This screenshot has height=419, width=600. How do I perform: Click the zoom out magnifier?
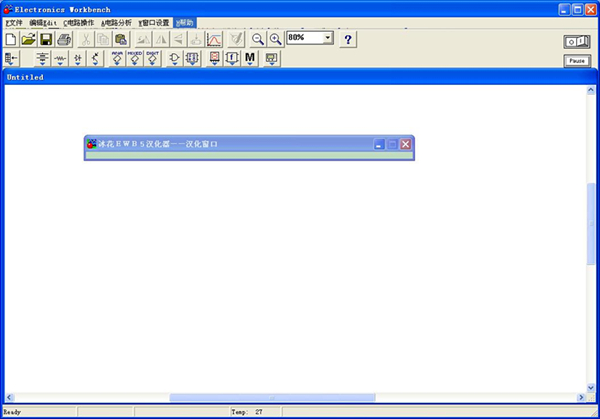[x=258, y=39]
